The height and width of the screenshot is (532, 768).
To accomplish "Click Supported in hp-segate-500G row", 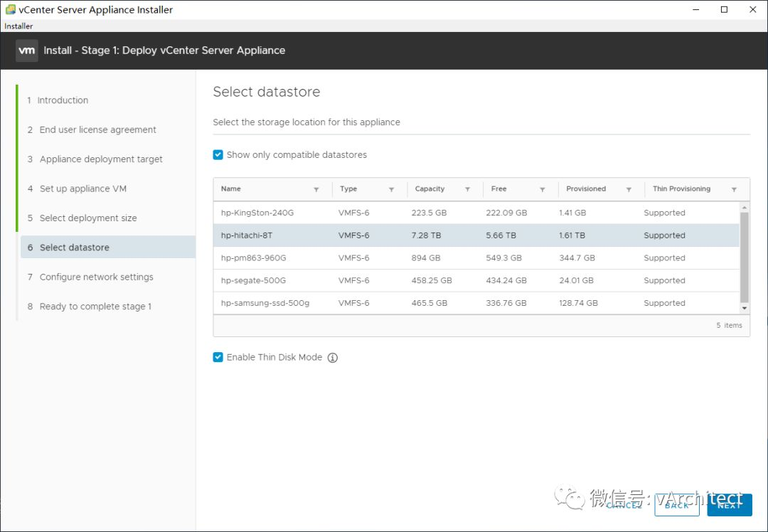I will click(x=664, y=281).
